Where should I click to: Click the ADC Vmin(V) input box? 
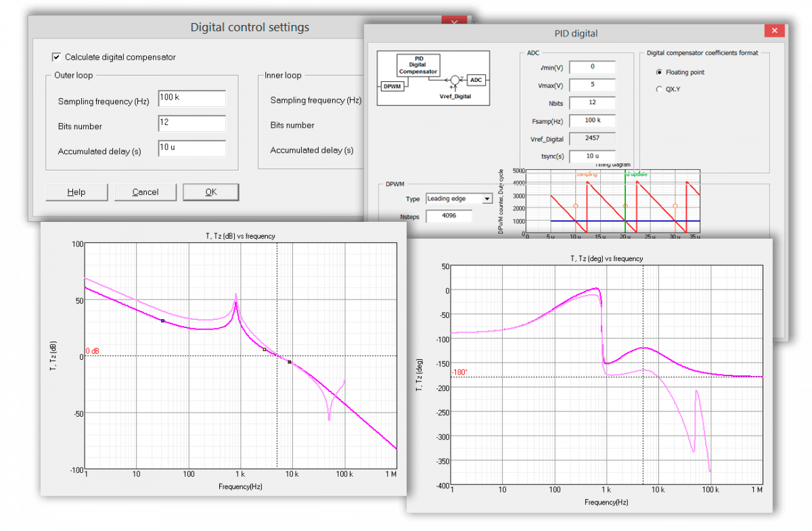pyautogui.click(x=592, y=67)
